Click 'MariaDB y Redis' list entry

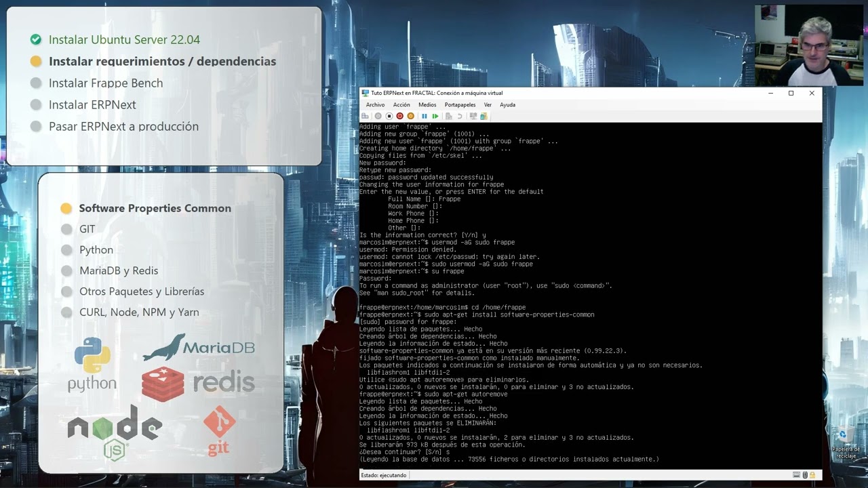[119, 271]
